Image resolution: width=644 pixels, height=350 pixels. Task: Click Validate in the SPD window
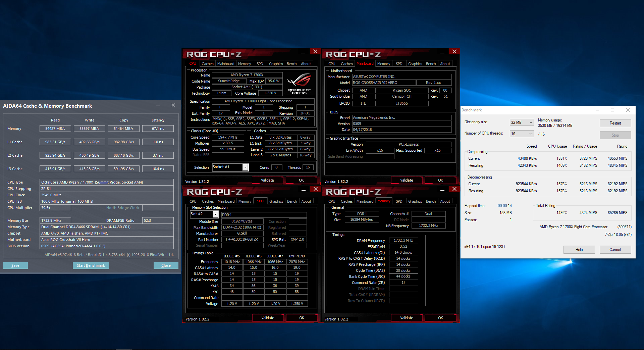coord(267,317)
